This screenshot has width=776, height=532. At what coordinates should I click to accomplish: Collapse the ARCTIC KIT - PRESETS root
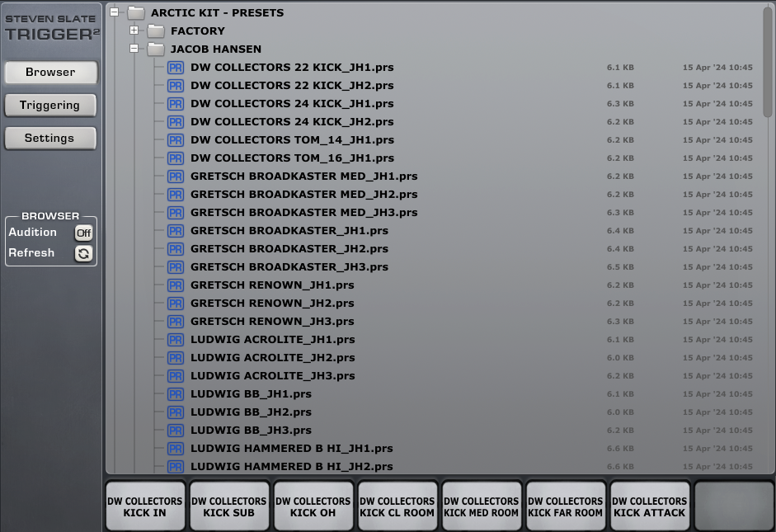tap(114, 12)
